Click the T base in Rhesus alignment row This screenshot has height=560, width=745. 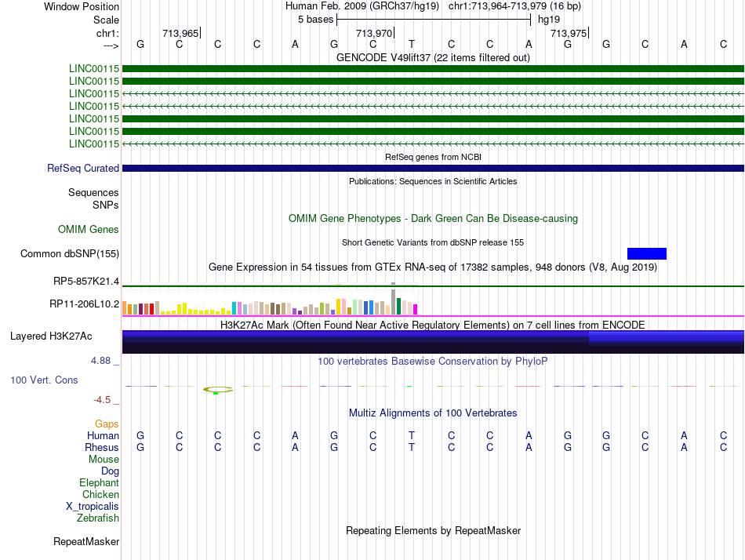(412, 447)
